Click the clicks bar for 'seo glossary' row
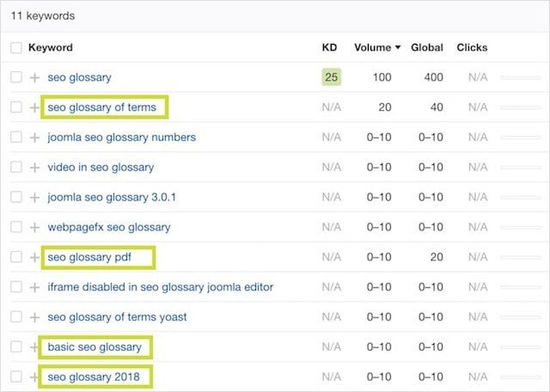 pyautogui.click(x=521, y=78)
